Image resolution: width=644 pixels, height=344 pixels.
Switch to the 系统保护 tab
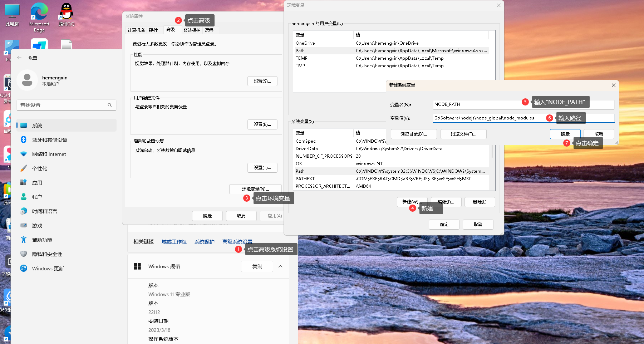click(192, 30)
